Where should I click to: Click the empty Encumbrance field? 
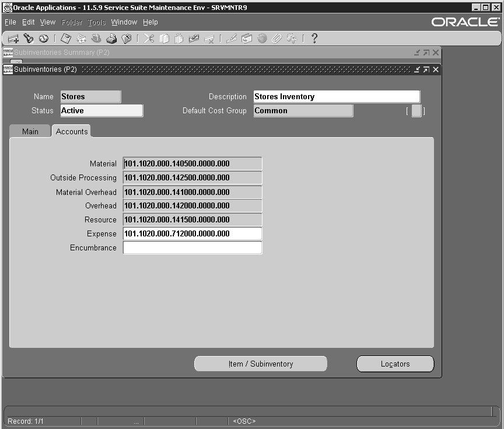[x=192, y=247]
